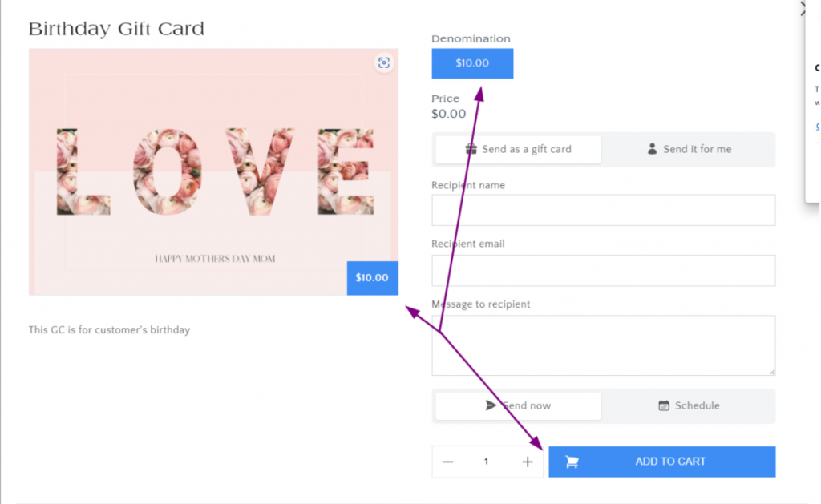Click the calendar icon beside Schedule
The height and width of the screenshot is (504, 821).
[663, 405]
